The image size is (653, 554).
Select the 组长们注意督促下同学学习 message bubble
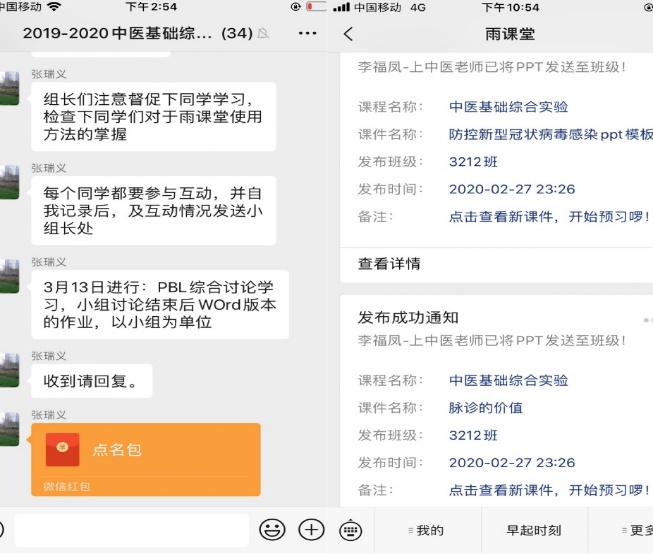pos(153,117)
